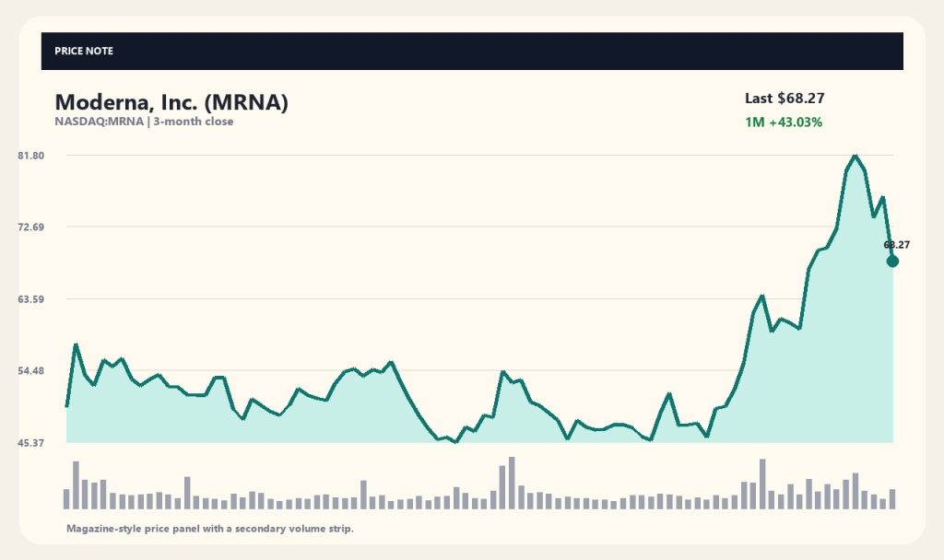
Task: Click the 68.27 end-point annotation
Action: 896,245
